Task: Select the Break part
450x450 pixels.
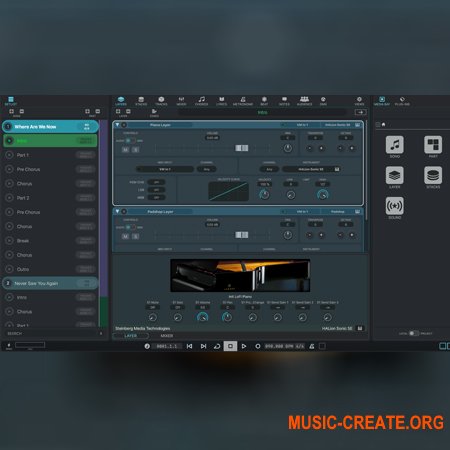Action: click(50, 240)
